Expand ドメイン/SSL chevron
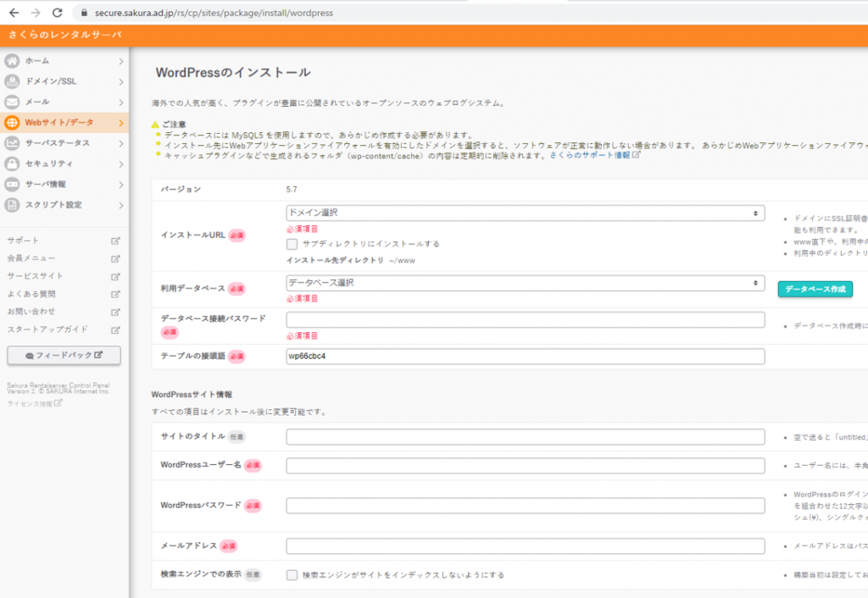Viewport: 868px width, 598px height. (120, 82)
